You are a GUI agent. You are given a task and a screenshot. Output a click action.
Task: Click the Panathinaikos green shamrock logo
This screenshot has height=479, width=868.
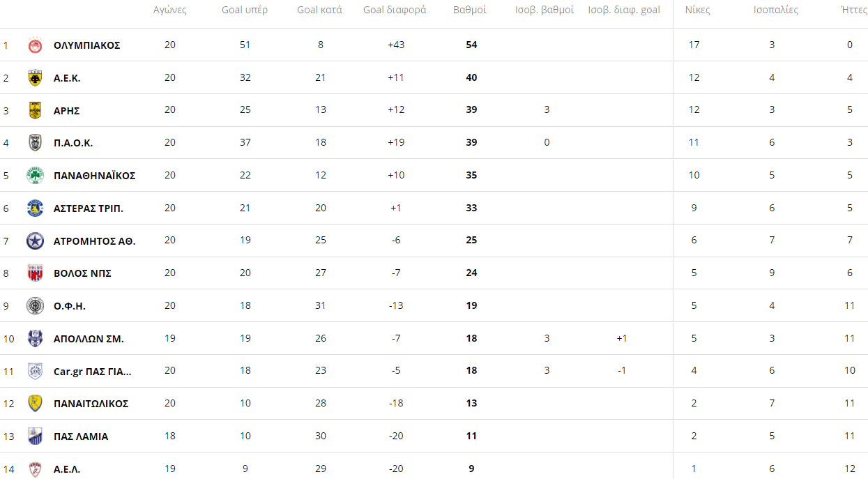(x=35, y=176)
